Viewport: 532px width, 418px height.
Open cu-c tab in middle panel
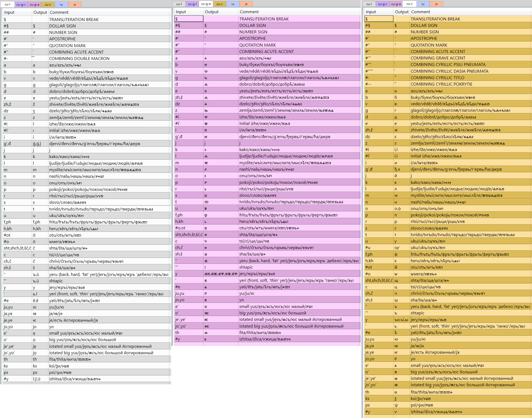pyautogui.click(x=219, y=4)
